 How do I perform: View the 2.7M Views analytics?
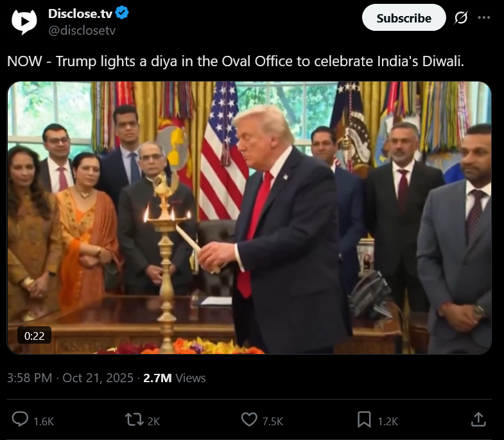[174, 378]
